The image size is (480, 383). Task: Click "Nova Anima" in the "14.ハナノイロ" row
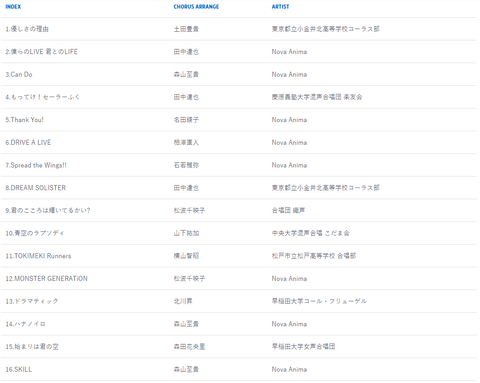point(289,324)
